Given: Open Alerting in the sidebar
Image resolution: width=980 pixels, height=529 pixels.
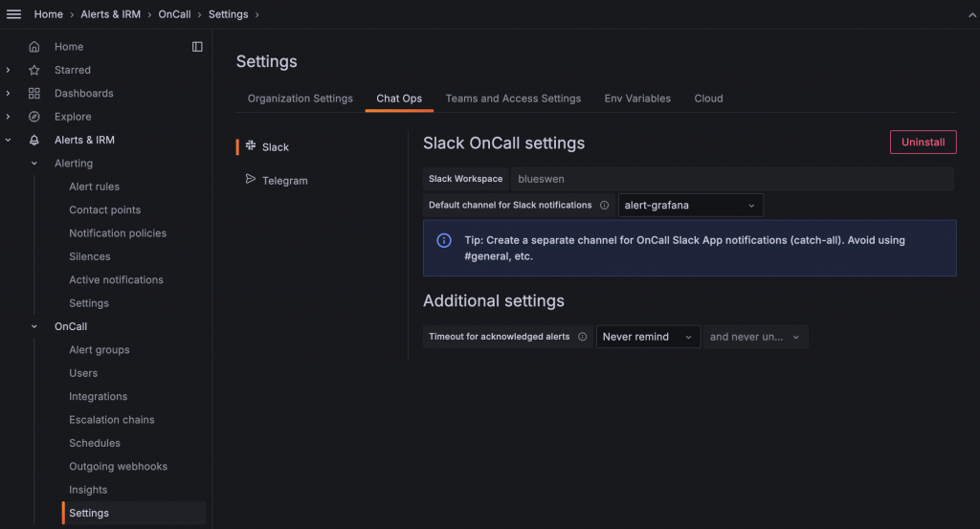Looking at the screenshot, I should click(74, 163).
